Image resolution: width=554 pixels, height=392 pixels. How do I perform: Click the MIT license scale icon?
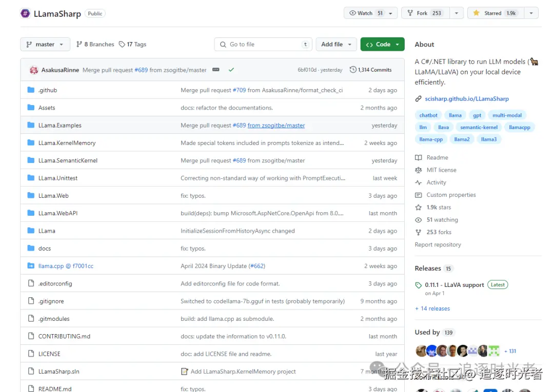(419, 170)
